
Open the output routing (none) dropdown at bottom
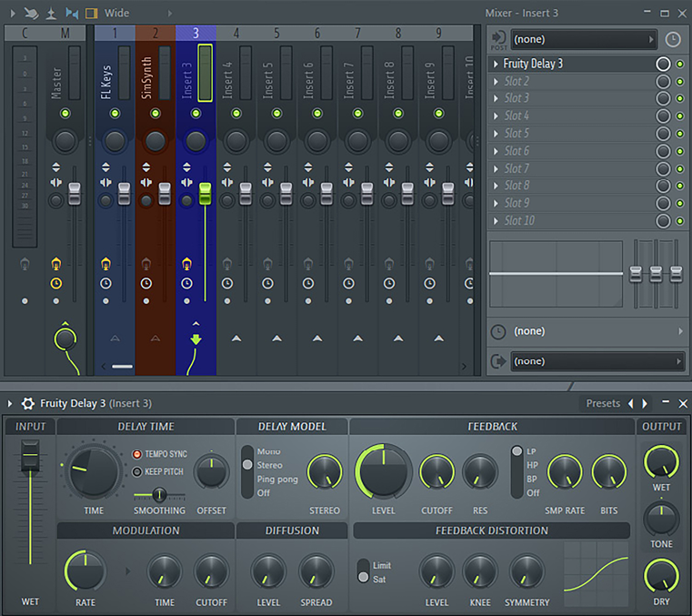pyautogui.click(x=597, y=361)
